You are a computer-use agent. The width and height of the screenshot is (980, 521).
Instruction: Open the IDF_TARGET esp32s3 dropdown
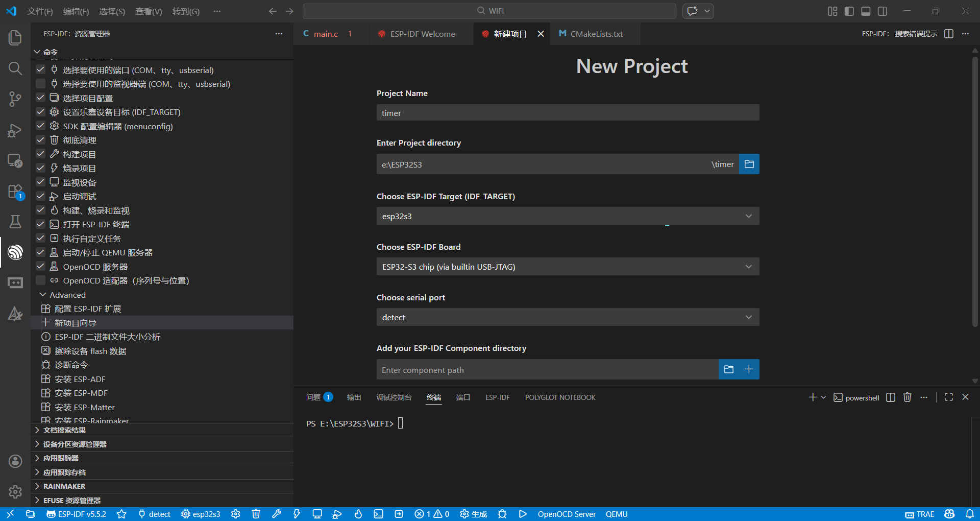[x=568, y=216]
